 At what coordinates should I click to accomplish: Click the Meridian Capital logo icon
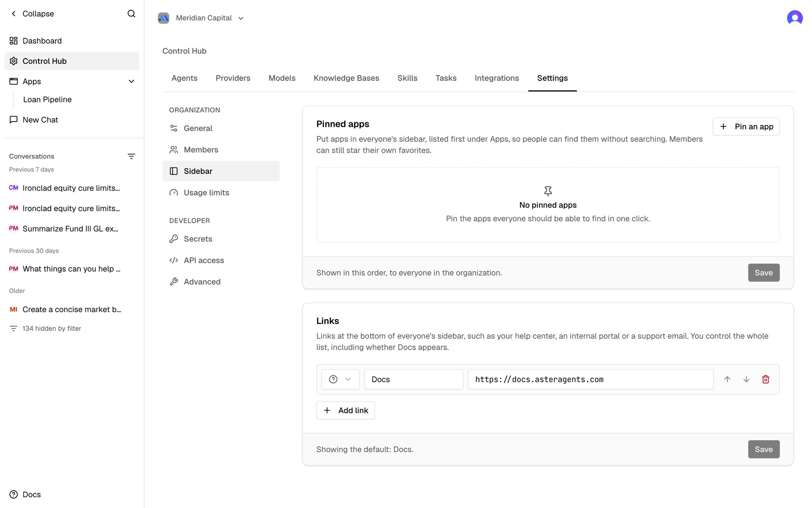click(x=164, y=18)
